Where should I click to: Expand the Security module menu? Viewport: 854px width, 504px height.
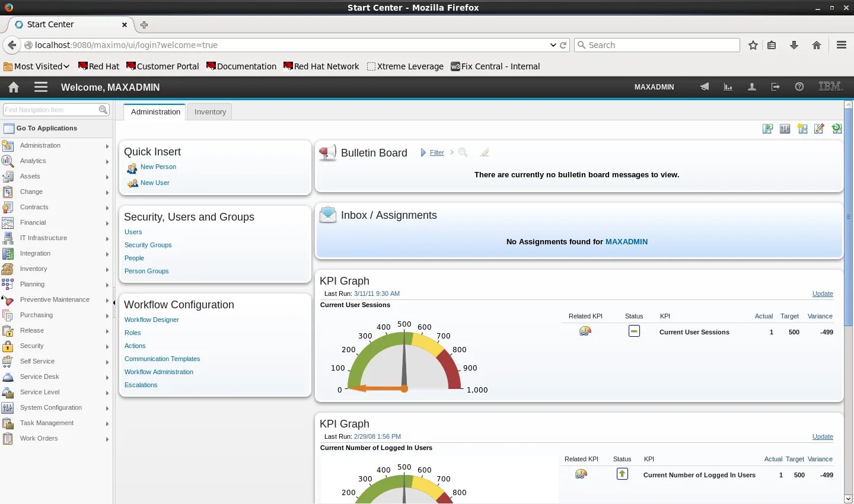point(56,346)
